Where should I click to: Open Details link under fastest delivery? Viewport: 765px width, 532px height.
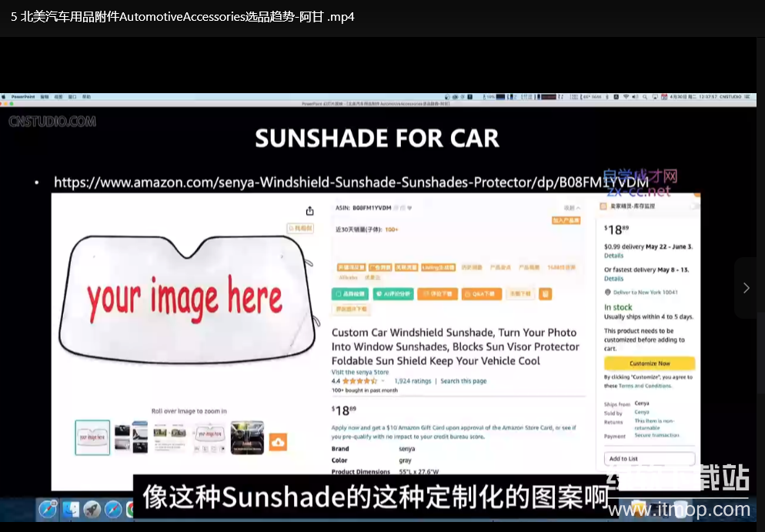tap(613, 279)
